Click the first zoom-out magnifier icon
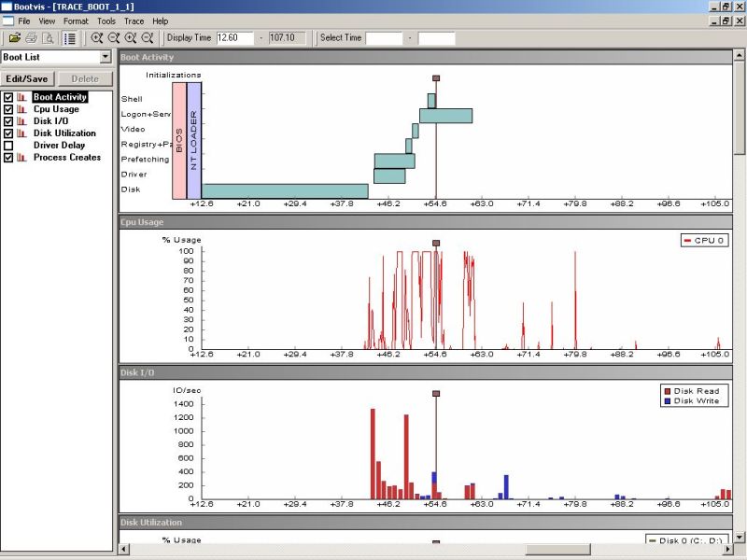 click(113, 38)
